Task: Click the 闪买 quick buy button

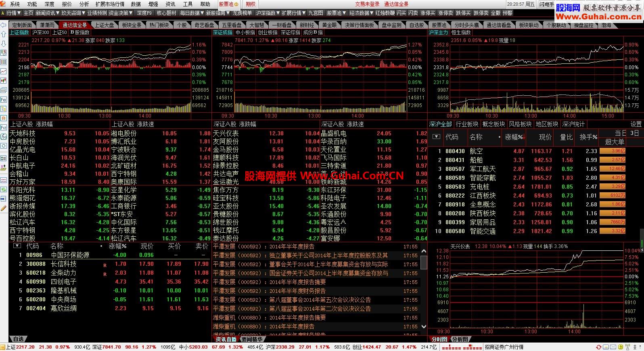Action: click(x=401, y=13)
